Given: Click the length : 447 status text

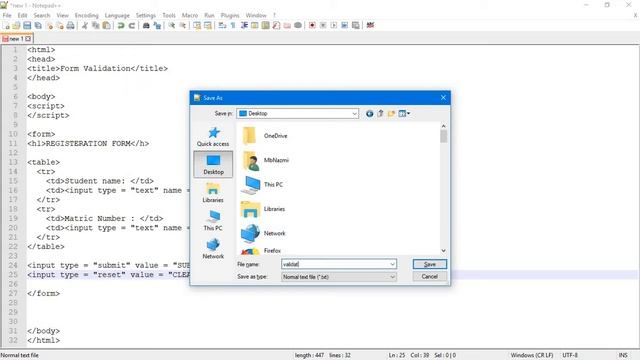Looking at the screenshot, I should pos(309,356).
